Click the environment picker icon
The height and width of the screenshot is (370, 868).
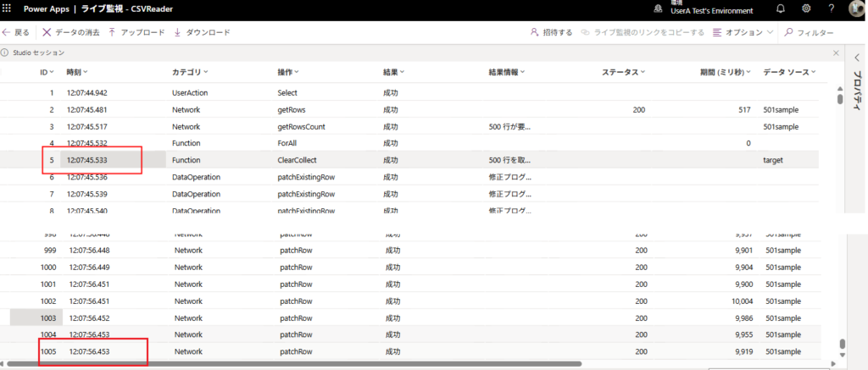(x=657, y=8)
